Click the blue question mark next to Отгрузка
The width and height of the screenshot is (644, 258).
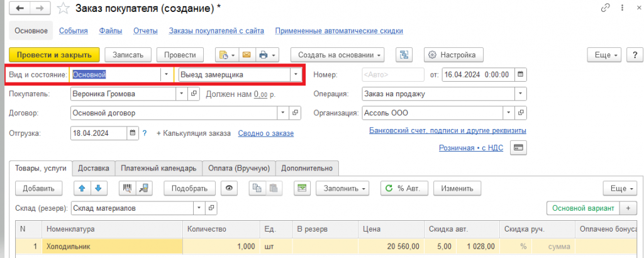point(144,133)
